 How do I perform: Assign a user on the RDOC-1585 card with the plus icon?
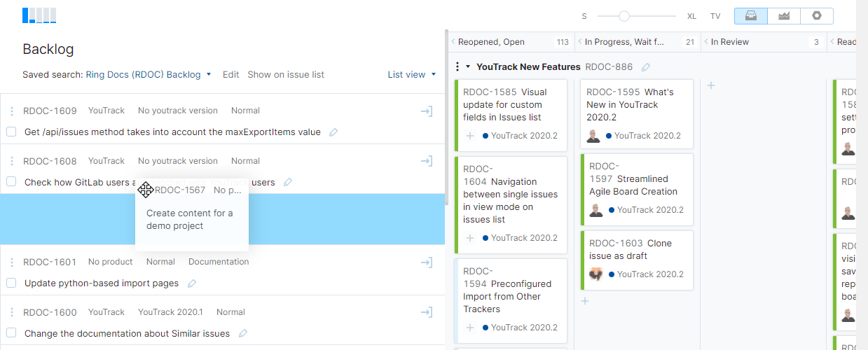(x=470, y=136)
